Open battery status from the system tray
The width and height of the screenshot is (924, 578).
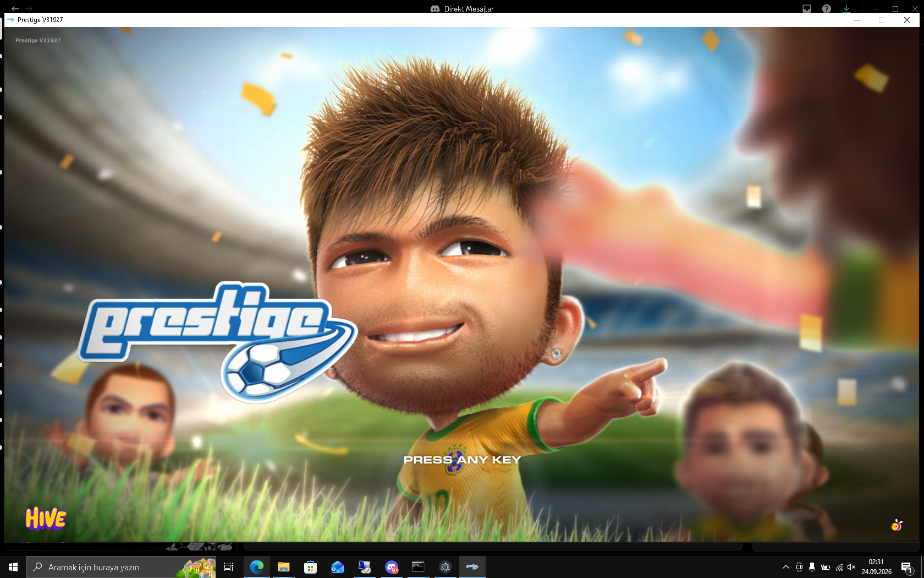(x=826, y=567)
